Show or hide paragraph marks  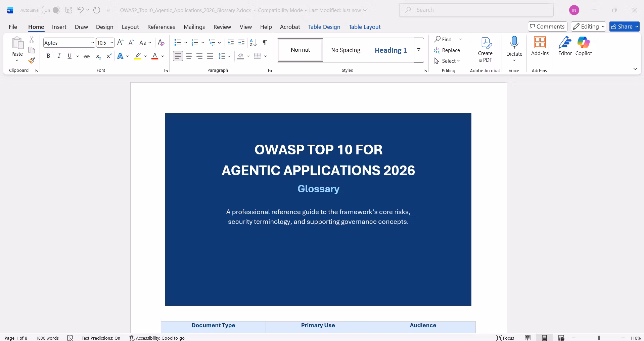265,43
